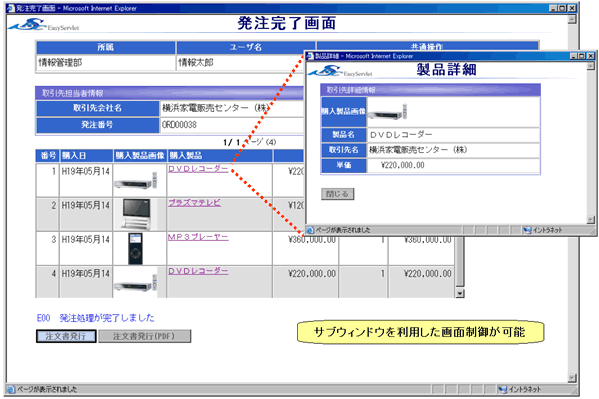
Task: Click the order number ORD00038
Action: click(x=179, y=125)
